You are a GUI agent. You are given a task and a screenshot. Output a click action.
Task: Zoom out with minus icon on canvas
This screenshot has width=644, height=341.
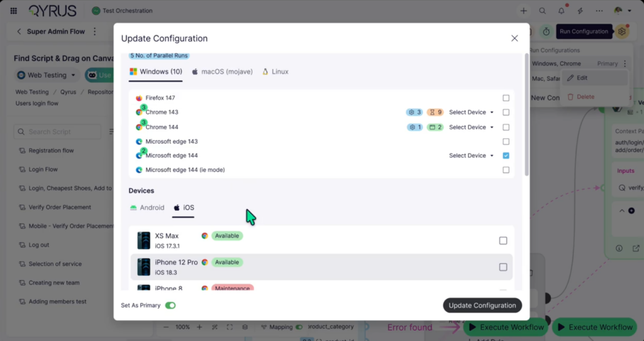[x=166, y=327]
